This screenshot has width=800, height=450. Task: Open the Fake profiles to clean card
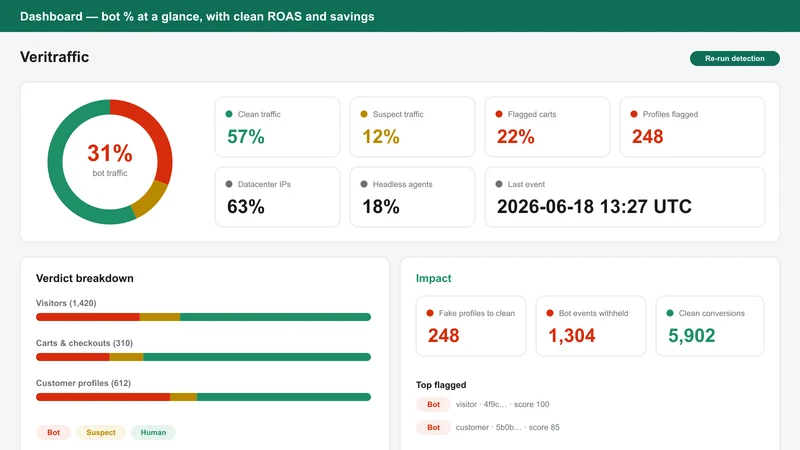[470, 326]
